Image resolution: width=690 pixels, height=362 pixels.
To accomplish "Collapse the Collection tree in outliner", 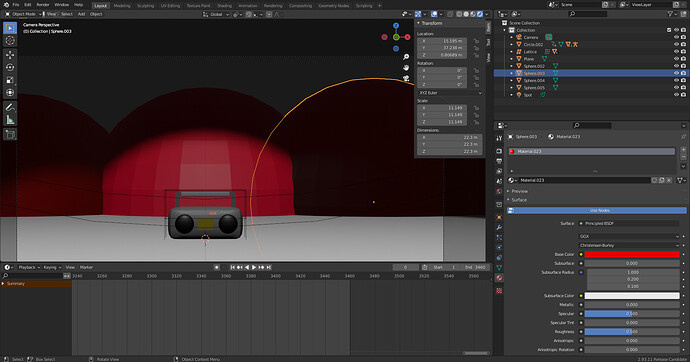I will 505,30.
